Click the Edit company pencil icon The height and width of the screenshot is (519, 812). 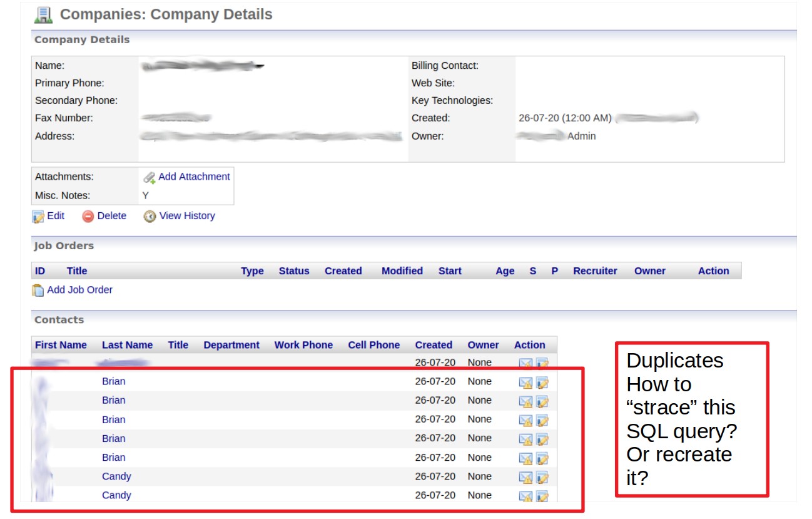pyautogui.click(x=38, y=217)
